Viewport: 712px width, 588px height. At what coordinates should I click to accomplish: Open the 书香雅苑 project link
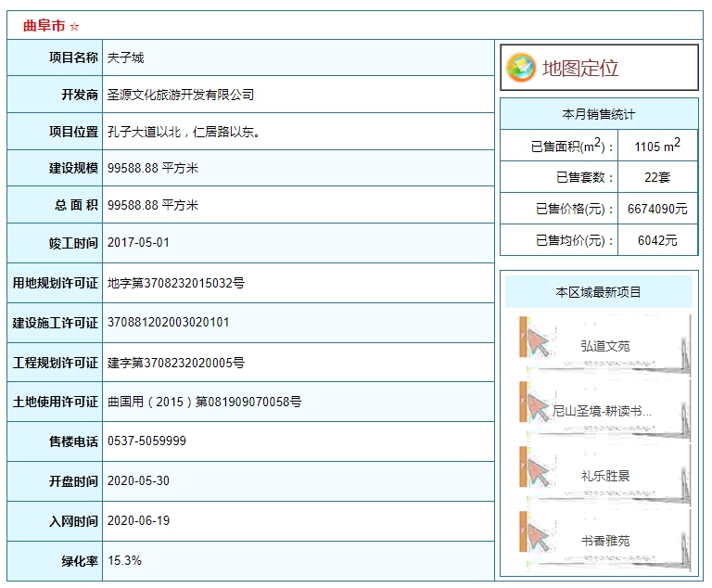tap(604, 542)
